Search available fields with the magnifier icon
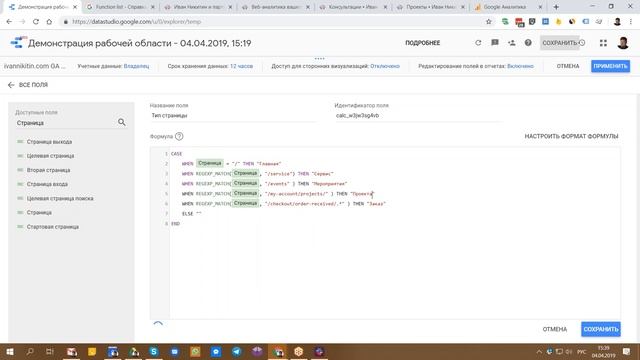This screenshot has width=640, height=360. pyautogui.click(x=122, y=122)
